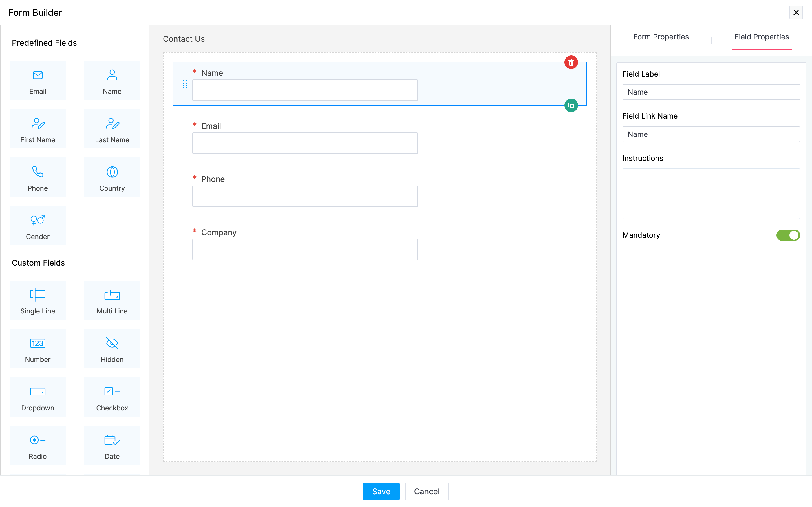
Task: Select the Field Properties tab
Action: (761, 37)
